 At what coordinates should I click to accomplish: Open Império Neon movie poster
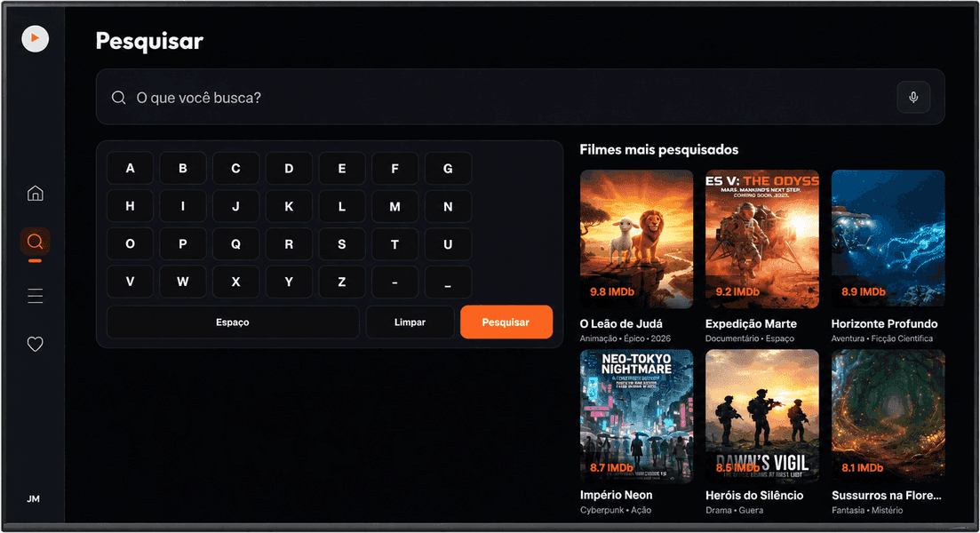point(636,416)
